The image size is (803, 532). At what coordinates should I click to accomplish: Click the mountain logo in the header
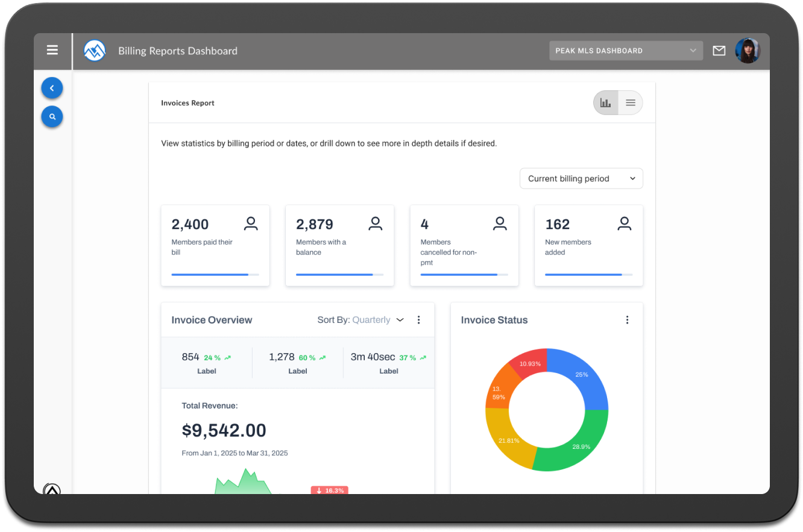[94, 51]
